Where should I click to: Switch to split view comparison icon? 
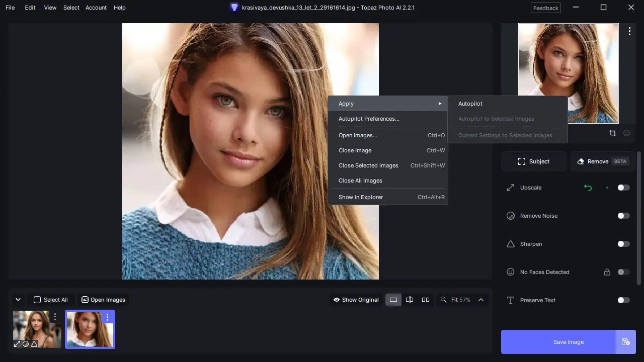[x=410, y=300]
